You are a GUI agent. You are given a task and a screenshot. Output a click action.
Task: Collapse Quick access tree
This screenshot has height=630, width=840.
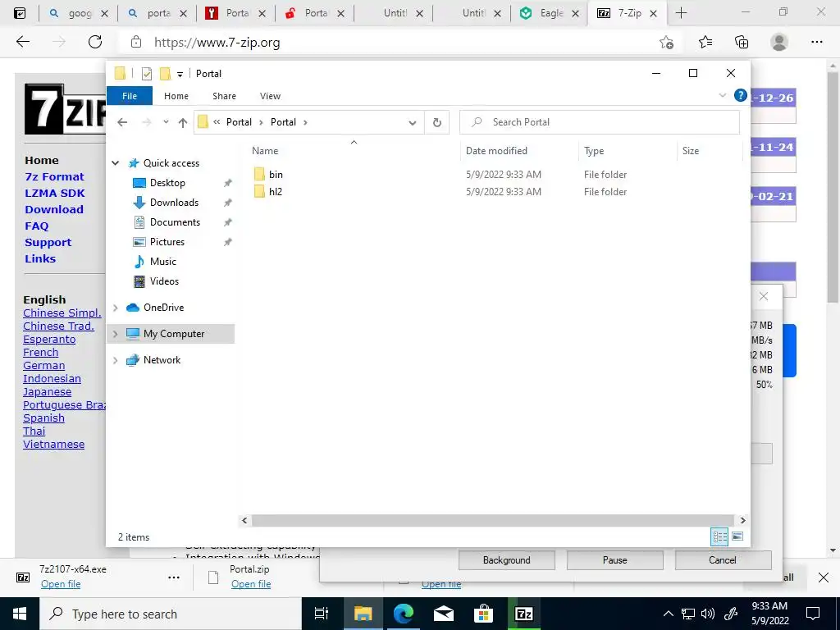(x=115, y=163)
